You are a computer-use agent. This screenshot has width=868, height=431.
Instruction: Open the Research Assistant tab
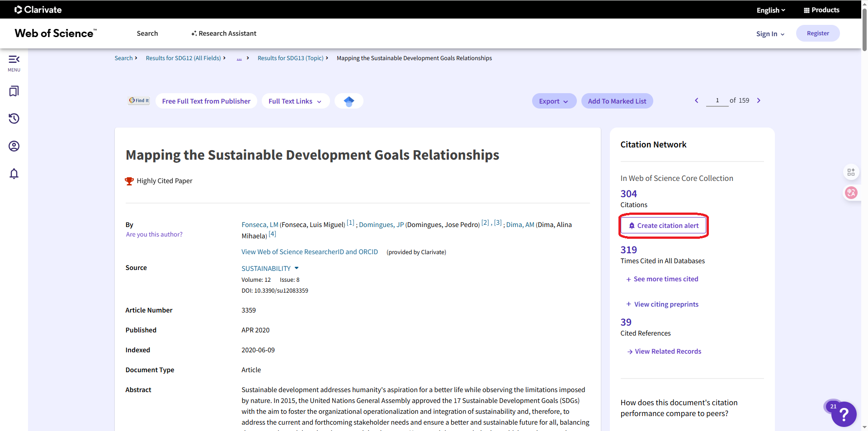click(224, 33)
